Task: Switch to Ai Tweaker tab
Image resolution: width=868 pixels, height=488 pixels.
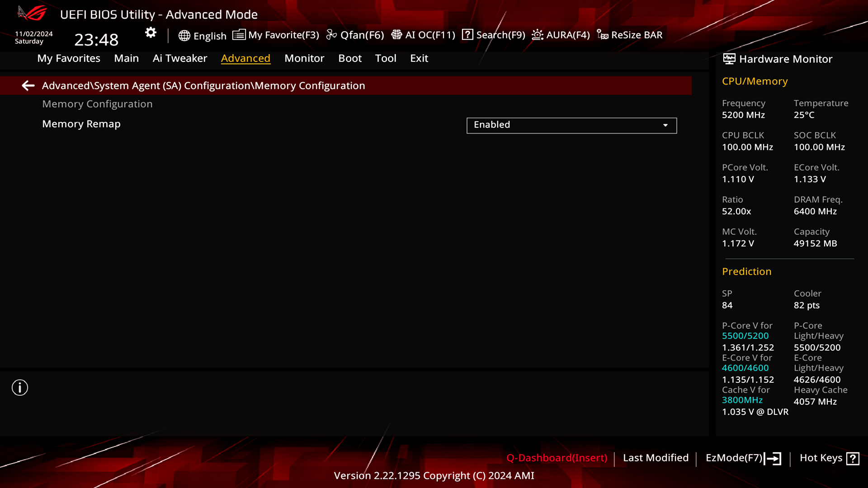Action: tap(179, 58)
